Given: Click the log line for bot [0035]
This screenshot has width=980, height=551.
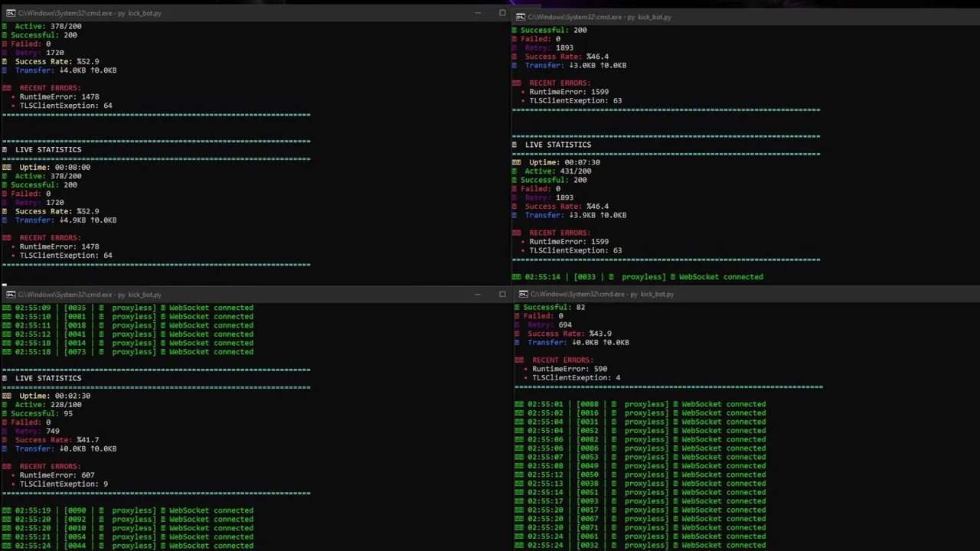Looking at the screenshot, I should point(128,308).
